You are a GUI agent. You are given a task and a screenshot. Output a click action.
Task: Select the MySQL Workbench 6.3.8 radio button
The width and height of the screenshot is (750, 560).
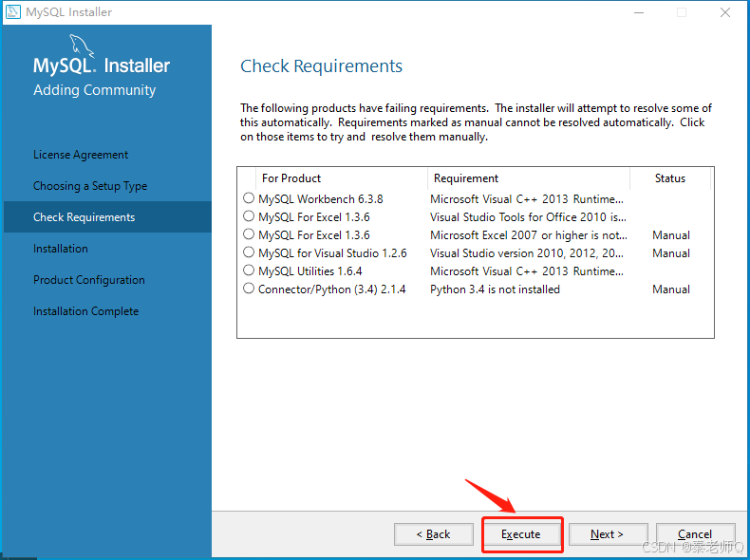pos(248,198)
